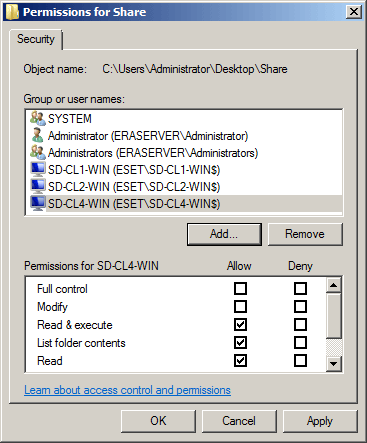
Task: Select SYSTEM in the user list
Action: pyautogui.click(x=184, y=118)
